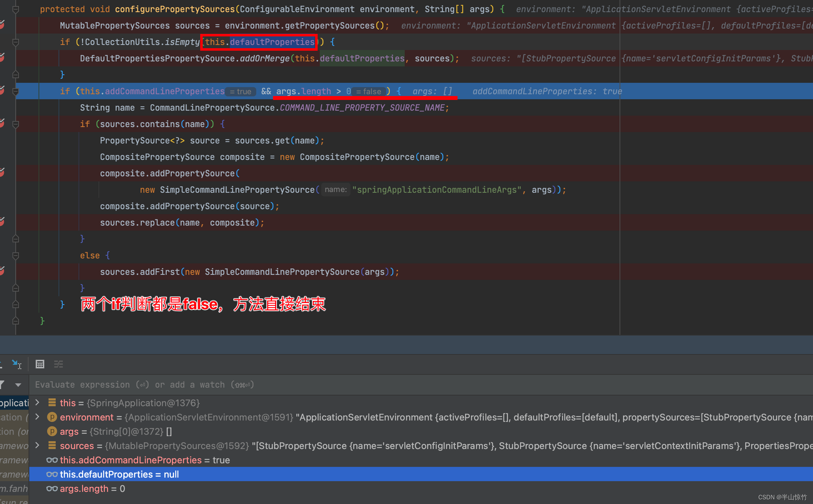Viewport: 813px width, 504px height.
Task: Expand the sources MutablePropertySources node
Action: tap(37, 445)
